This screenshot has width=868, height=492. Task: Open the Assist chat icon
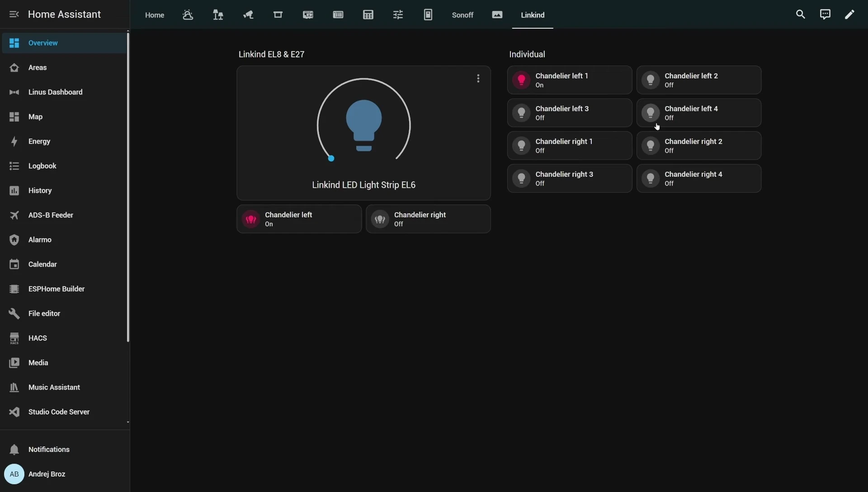tap(825, 14)
